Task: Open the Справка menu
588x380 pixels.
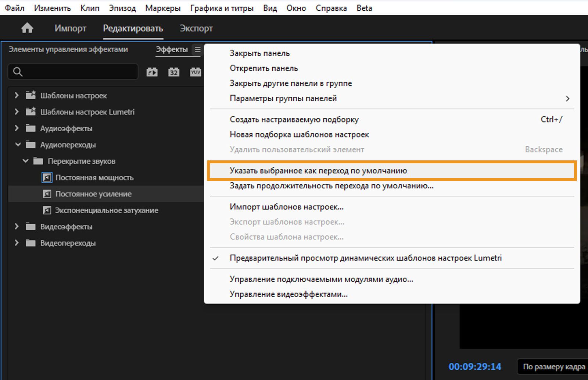Action: [x=331, y=8]
